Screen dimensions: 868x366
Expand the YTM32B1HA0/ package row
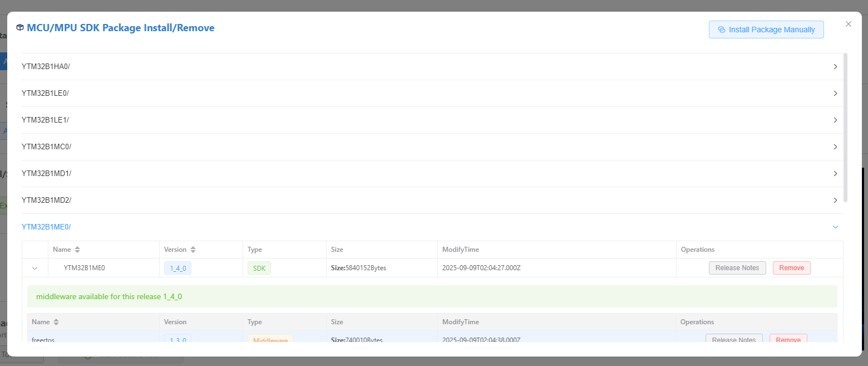(835, 67)
